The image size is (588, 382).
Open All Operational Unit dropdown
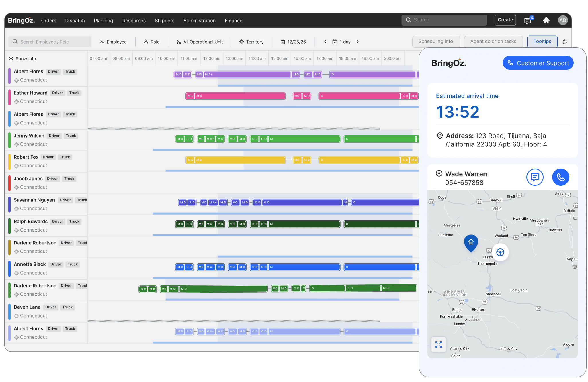click(200, 42)
